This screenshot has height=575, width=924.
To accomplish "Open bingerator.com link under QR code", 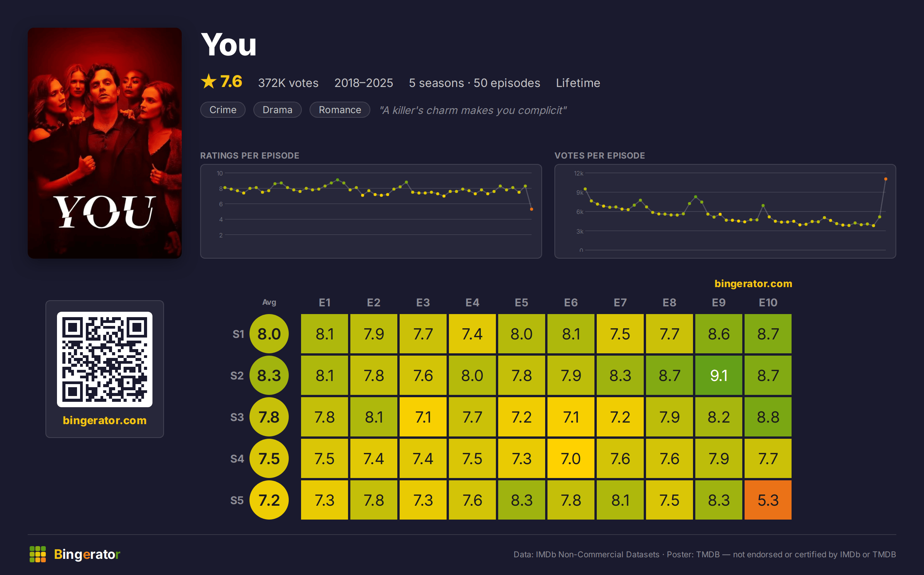I will pos(105,420).
